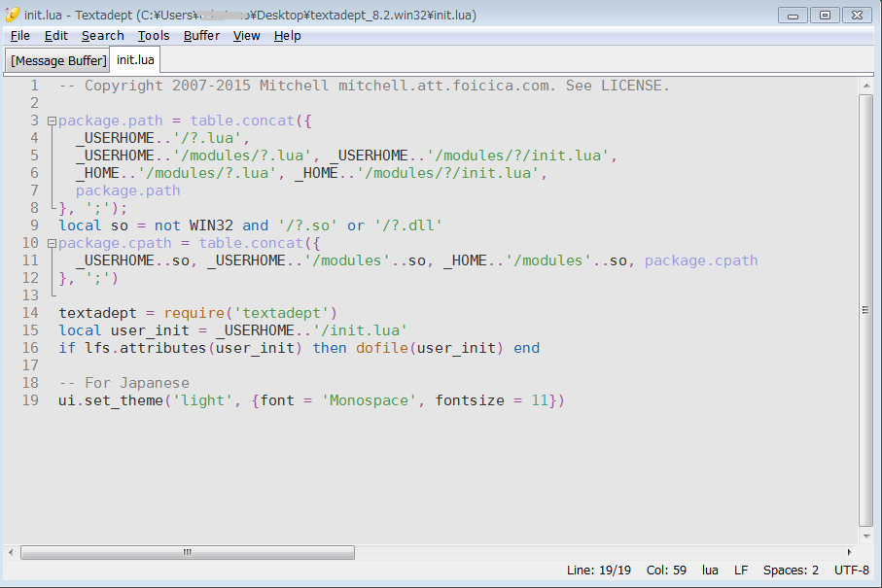Click 'fontsize' on line 19
Viewport: 882px width, 588px height.
click(470, 400)
